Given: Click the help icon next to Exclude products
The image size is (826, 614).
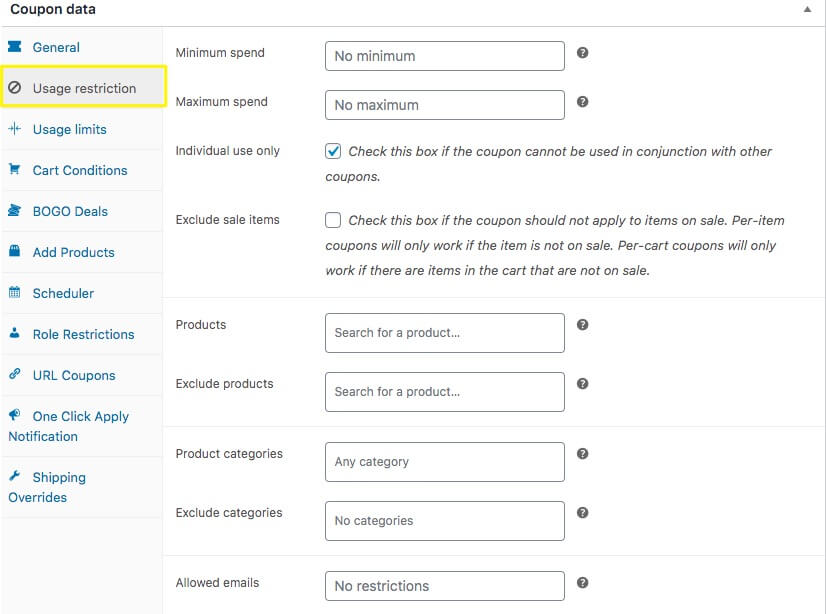Looking at the screenshot, I should [x=583, y=383].
